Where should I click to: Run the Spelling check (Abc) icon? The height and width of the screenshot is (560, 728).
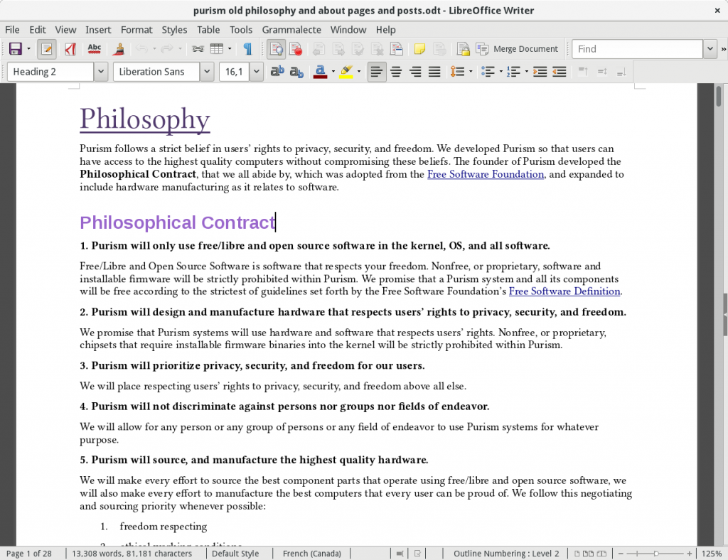point(95,49)
